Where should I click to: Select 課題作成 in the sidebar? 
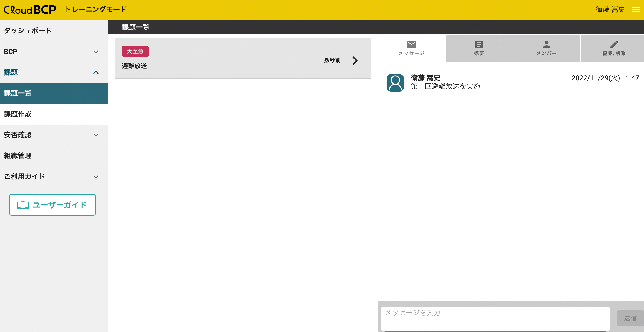(x=18, y=114)
